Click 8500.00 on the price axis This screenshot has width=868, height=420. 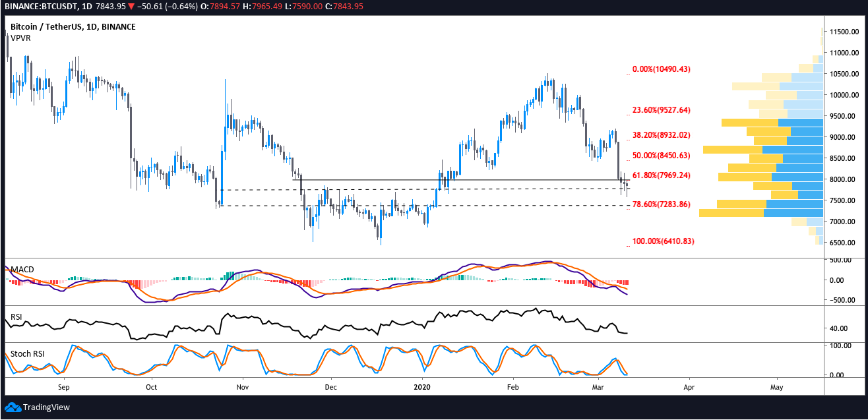(x=844, y=158)
